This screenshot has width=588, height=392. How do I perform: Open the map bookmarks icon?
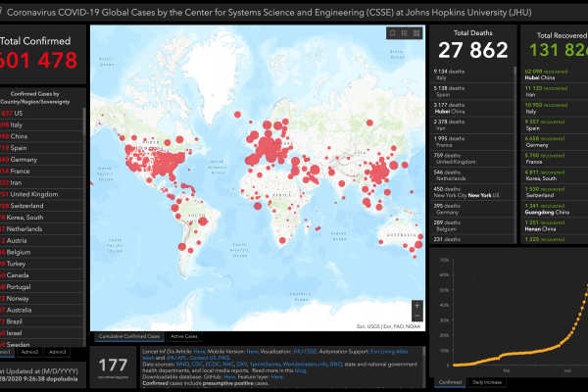click(x=392, y=32)
